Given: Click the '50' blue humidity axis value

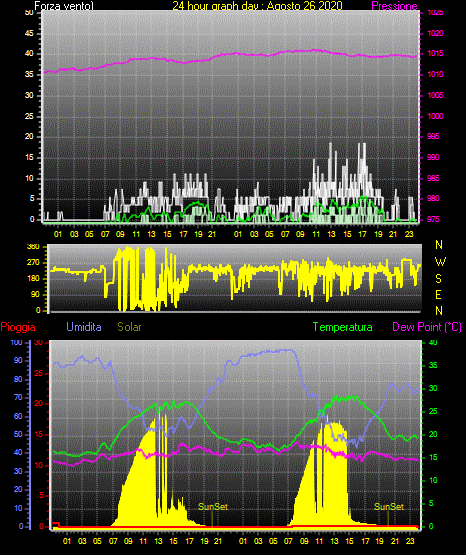Looking at the screenshot, I should tap(18, 434).
